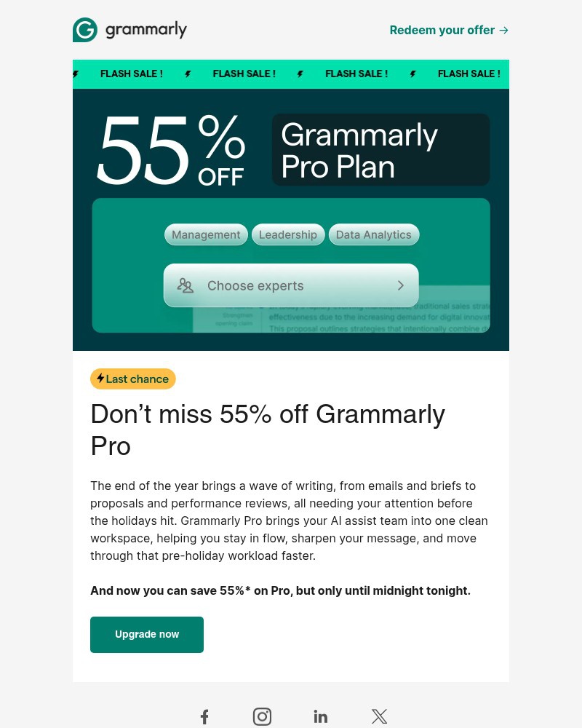Open the Redeem your offer link
Image resolution: width=582 pixels, height=728 pixels.
[442, 30]
